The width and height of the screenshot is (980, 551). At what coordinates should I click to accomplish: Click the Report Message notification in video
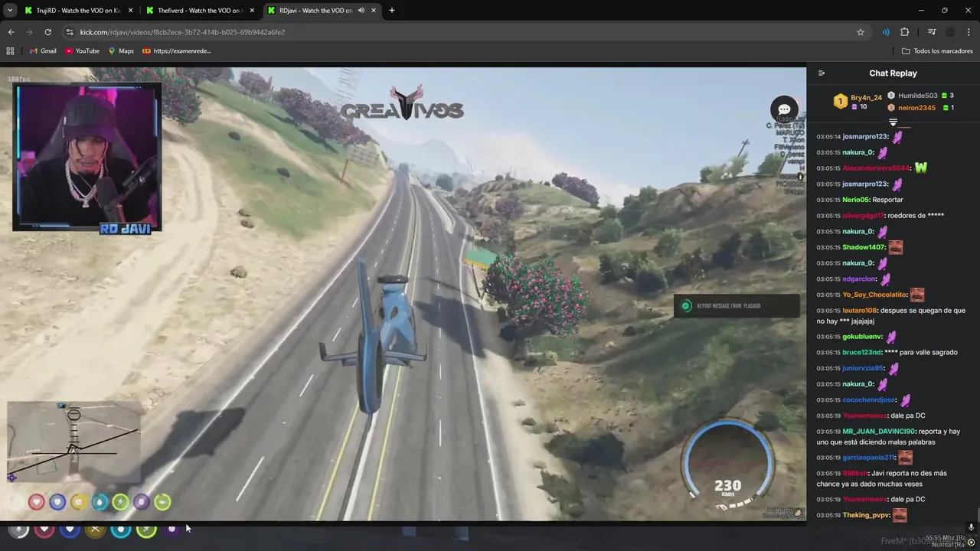pyautogui.click(x=737, y=306)
